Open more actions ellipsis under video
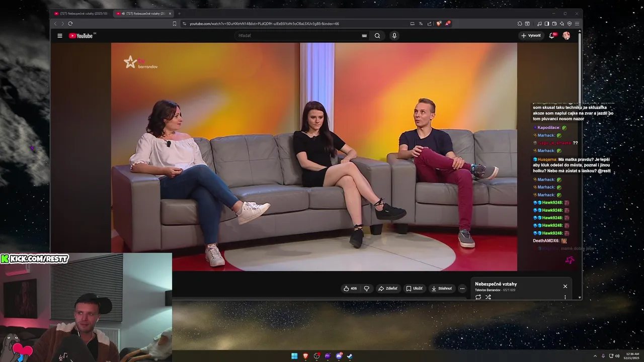Screen dimensions: 644x362 [x=462, y=289]
